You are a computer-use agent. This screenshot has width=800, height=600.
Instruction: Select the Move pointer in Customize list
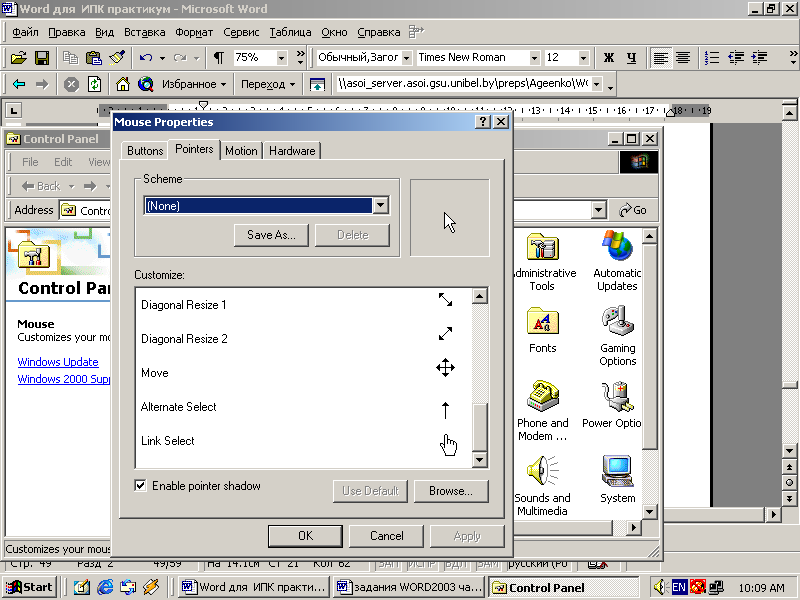tap(303, 373)
